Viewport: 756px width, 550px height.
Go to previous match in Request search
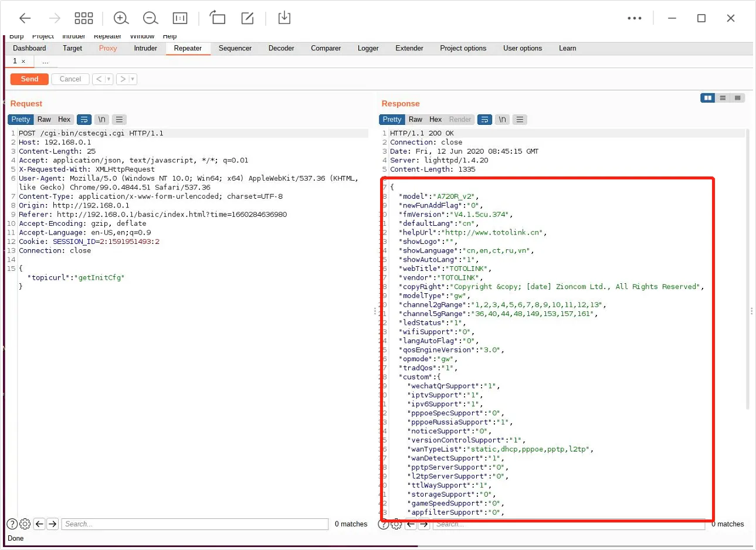39,524
